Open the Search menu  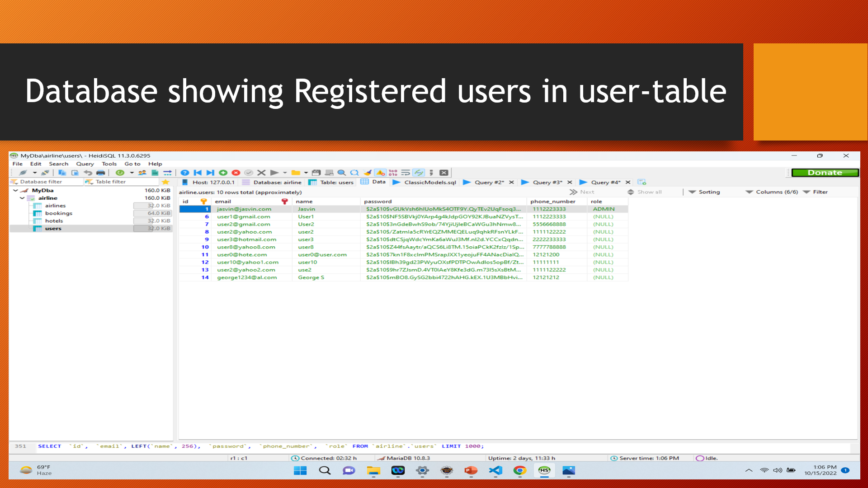coord(59,164)
